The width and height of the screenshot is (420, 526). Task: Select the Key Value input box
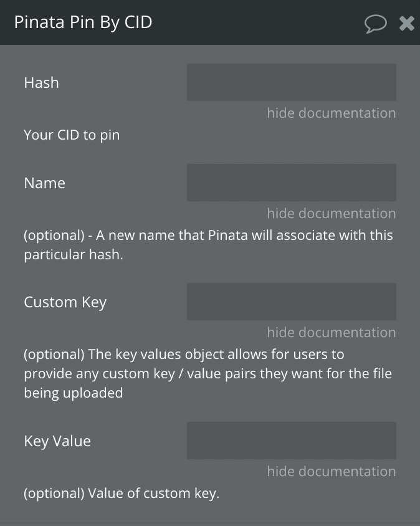pos(291,441)
